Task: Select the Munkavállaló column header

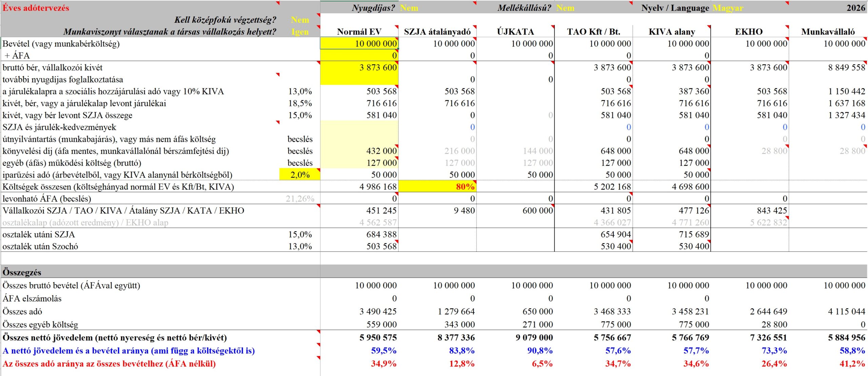Action: [x=828, y=32]
